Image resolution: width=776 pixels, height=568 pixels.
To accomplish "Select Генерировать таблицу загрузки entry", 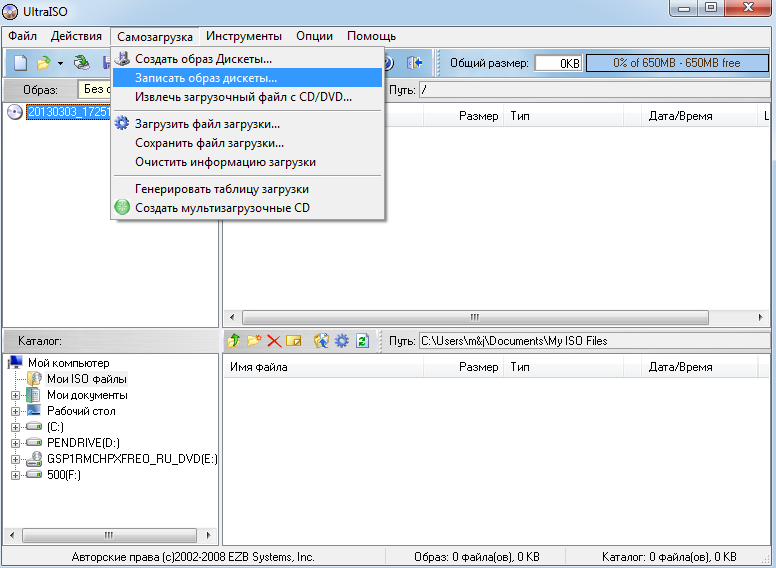I will pos(247,189).
